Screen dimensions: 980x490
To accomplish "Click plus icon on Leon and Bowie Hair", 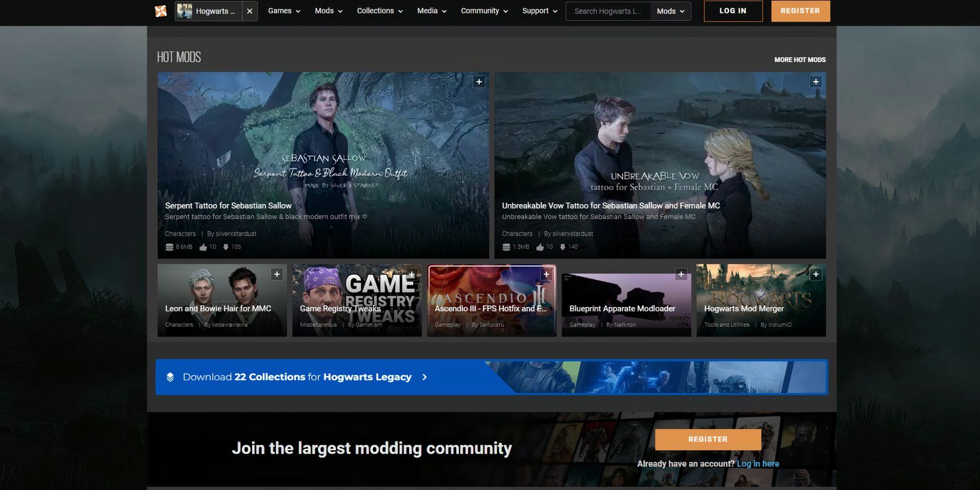I will coord(277,274).
